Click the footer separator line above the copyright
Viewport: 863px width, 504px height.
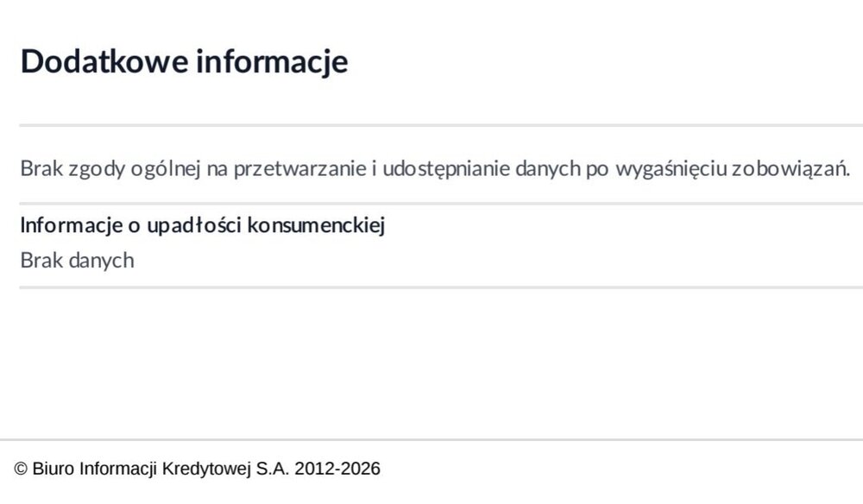tap(431, 439)
